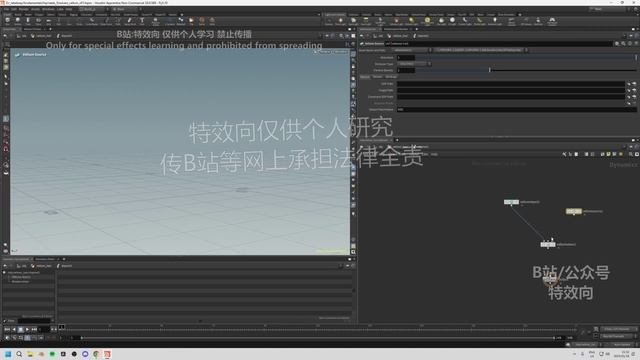Click the Camera tool on the lights shelf
This screenshot has width=640, height=360.
point(329,20)
